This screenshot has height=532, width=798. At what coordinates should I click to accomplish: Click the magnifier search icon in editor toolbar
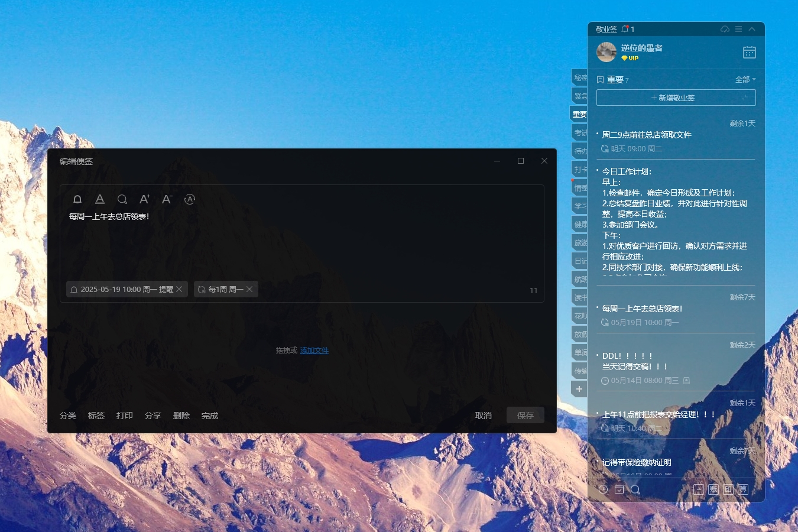point(122,199)
